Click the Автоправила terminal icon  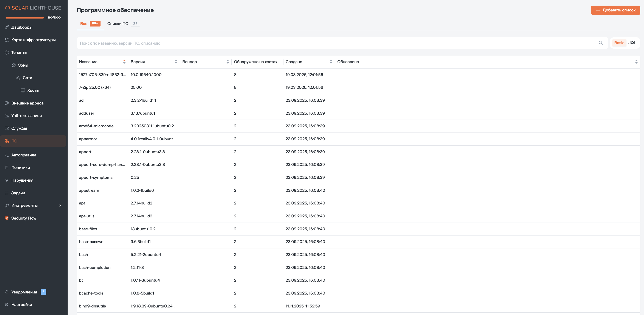(x=7, y=155)
